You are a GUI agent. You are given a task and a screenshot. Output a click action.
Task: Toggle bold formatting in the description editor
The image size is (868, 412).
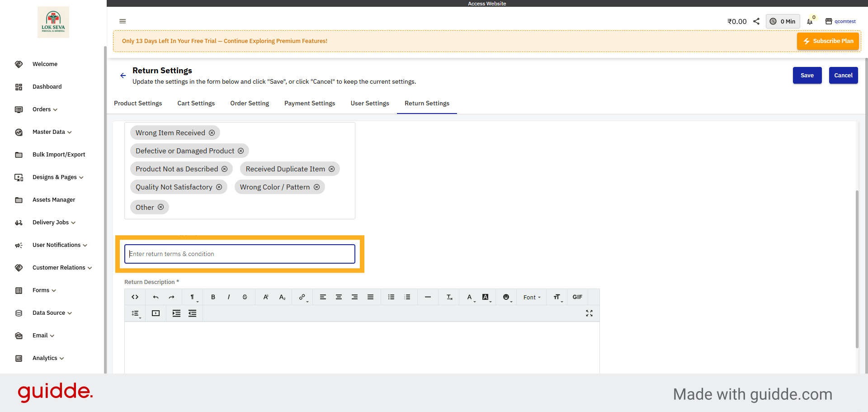point(213,297)
